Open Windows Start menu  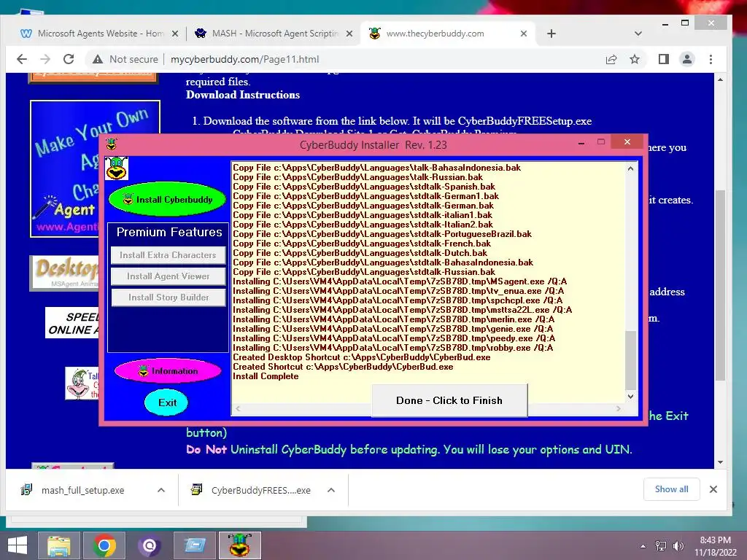click(x=18, y=545)
